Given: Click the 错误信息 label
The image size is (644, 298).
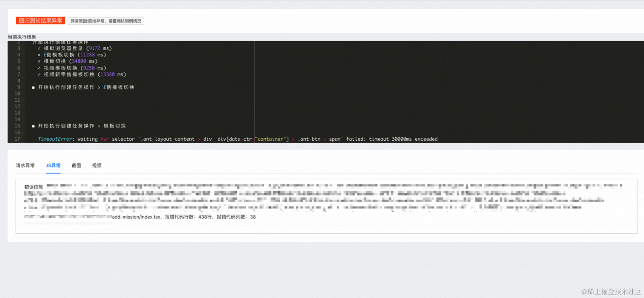Looking at the screenshot, I should [x=34, y=187].
